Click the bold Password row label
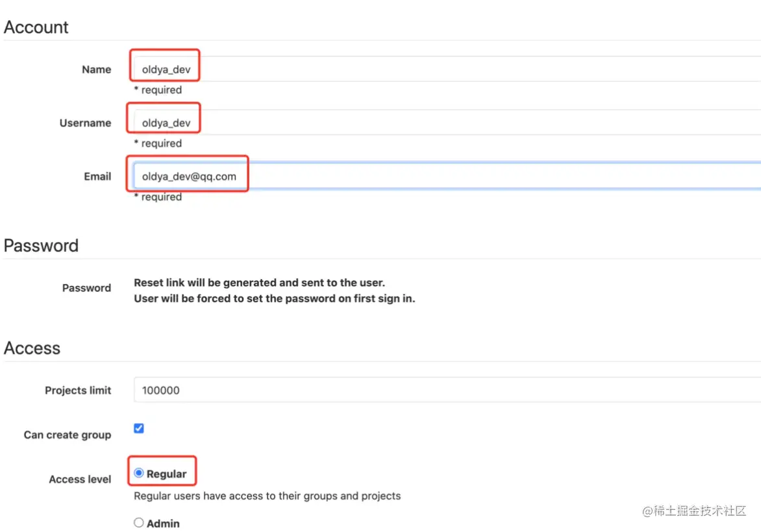The width and height of the screenshot is (761, 532). 86,288
